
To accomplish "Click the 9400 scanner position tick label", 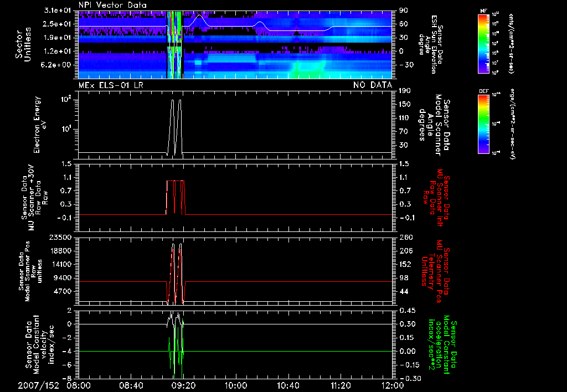I will (62, 278).
